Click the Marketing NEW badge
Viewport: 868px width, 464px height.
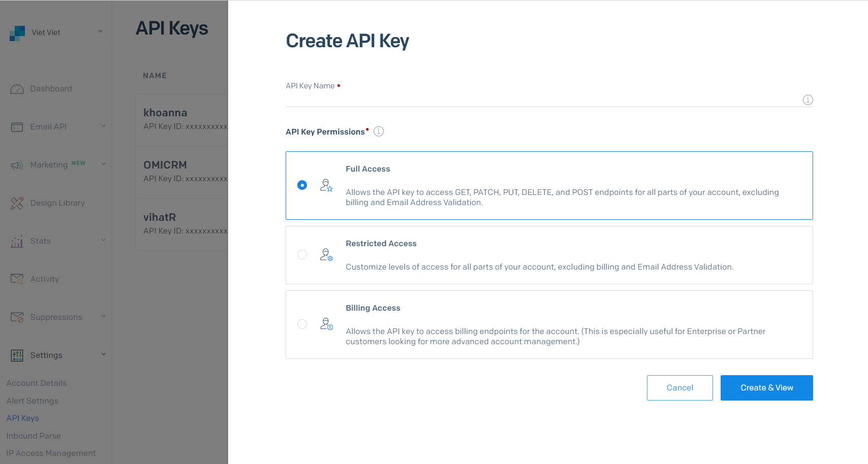[79, 163]
